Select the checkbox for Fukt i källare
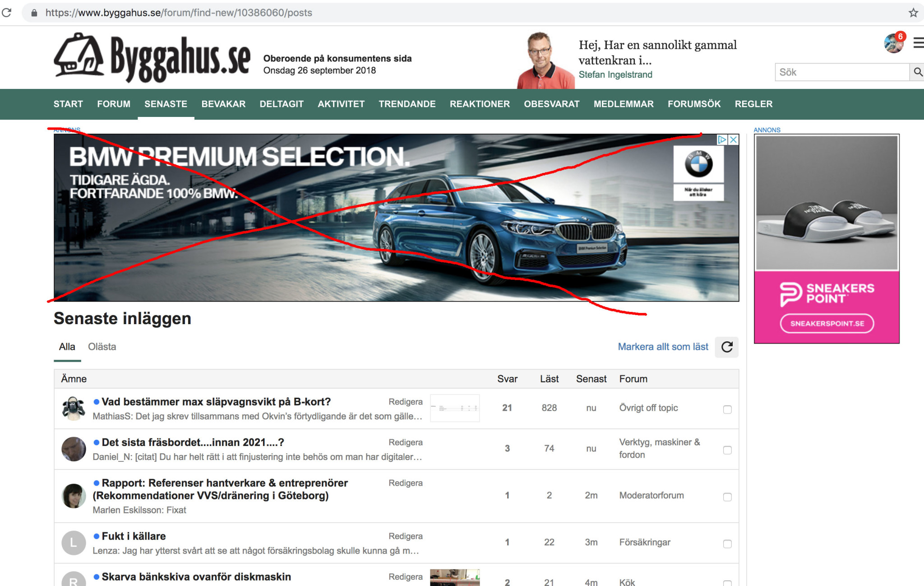The width and height of the screenshot is (924, 586). tap(727, 544)
